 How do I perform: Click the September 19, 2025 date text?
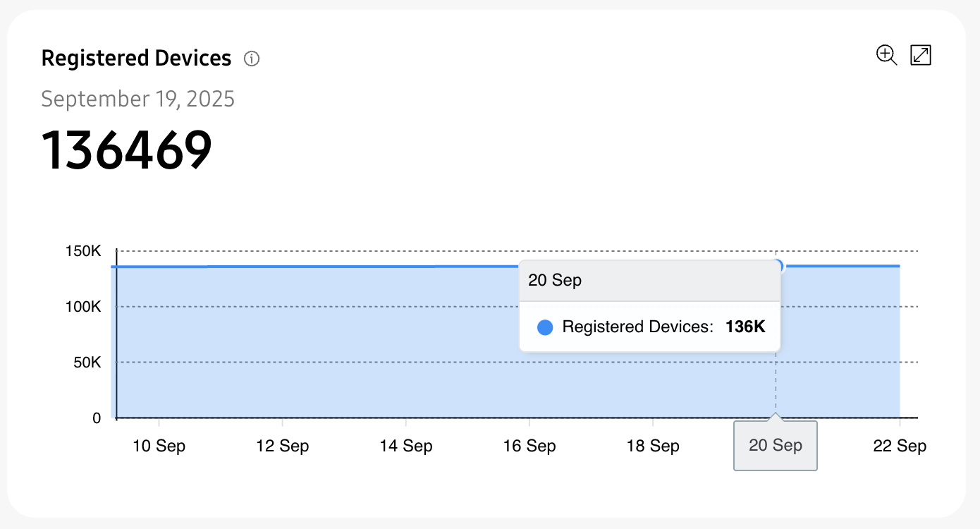tap(138, 99)
